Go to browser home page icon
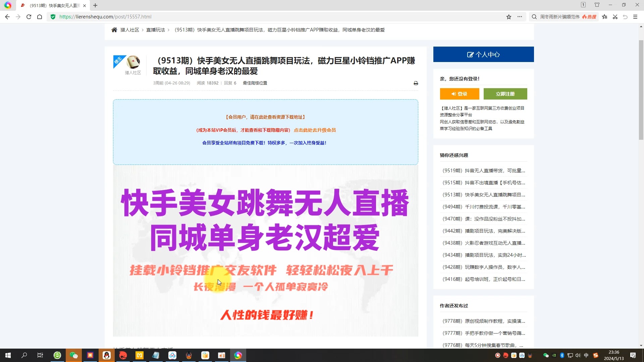Viewport: 644px width, 362px height. point(40,17)
